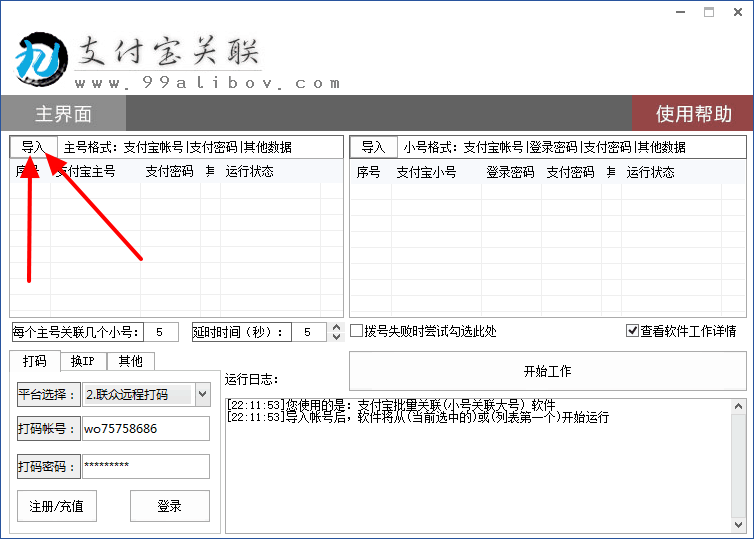Viewport: 754px width, 539px height.
Task: Open the 主界面 tab
Action: [x=63, y=113]
